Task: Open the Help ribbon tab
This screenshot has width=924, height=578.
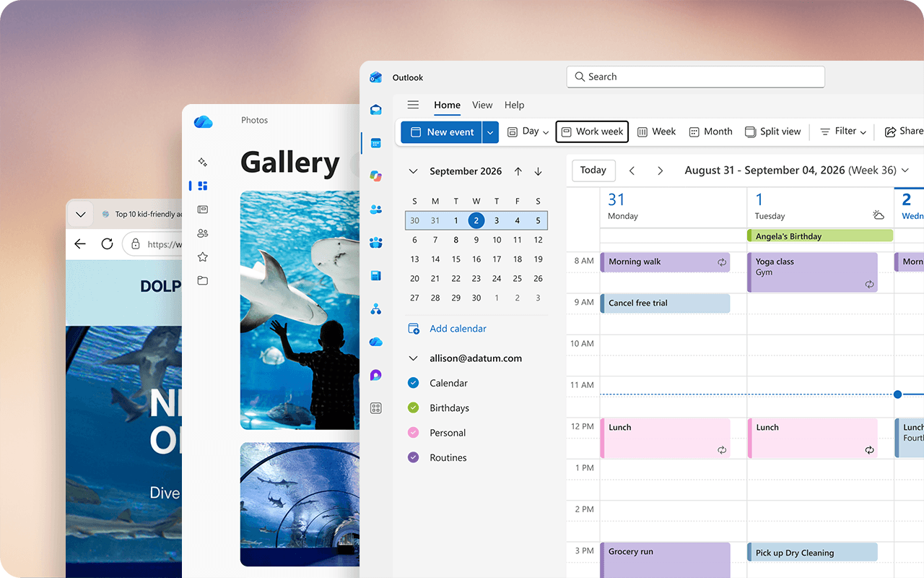Action: tap(514, 105)
